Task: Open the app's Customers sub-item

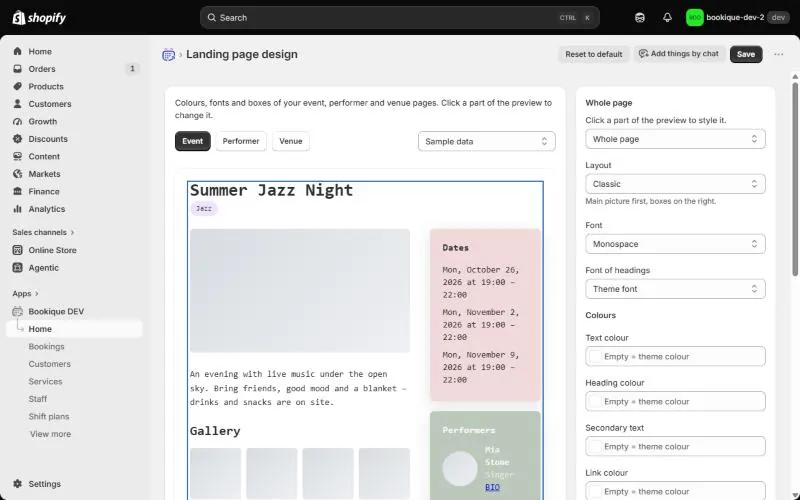Action: click(49, 364)
